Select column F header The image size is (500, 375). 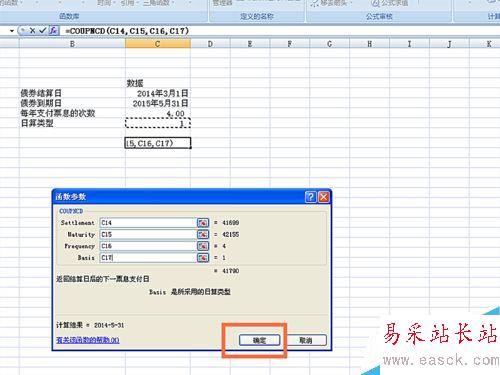290,44
